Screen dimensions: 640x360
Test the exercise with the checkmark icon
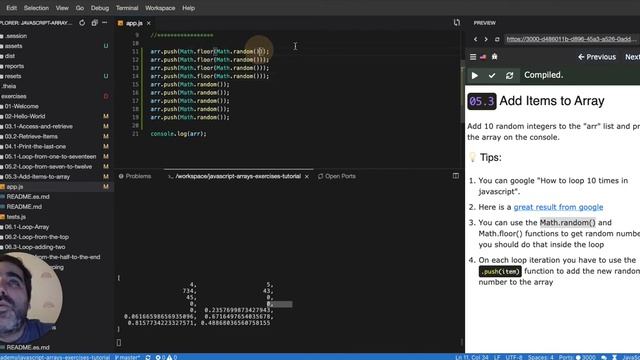tap(492, 76)
